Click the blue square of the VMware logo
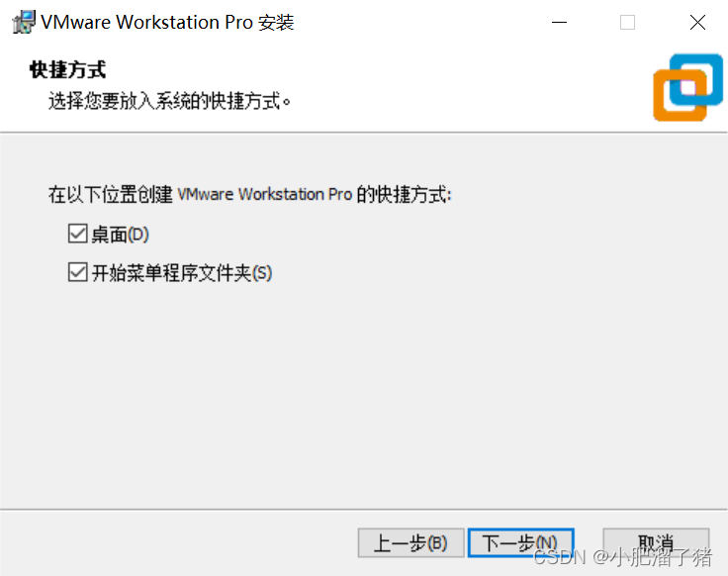Screen dimensions: 728x576 click(x=696, y=79)
